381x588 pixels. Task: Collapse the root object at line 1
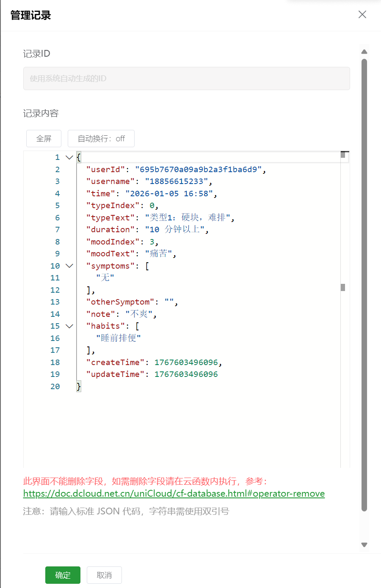point(69,157)
